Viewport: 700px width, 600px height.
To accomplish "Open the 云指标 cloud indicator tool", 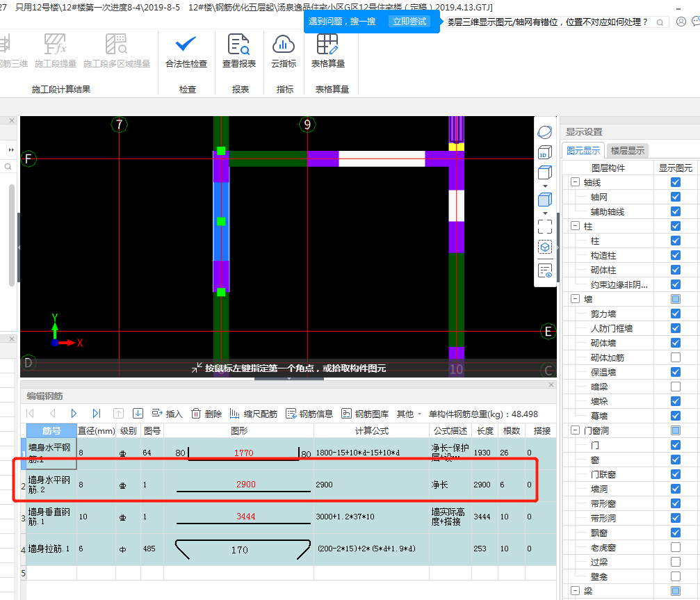I will point(284,51).
